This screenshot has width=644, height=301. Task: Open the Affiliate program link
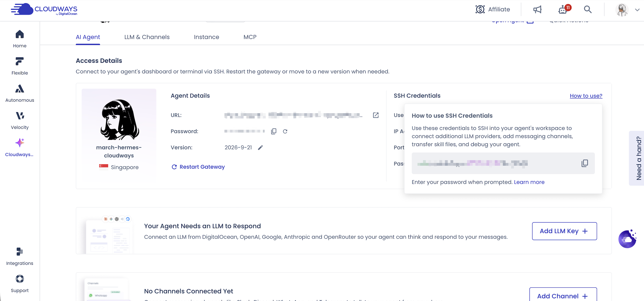(492, 9)
